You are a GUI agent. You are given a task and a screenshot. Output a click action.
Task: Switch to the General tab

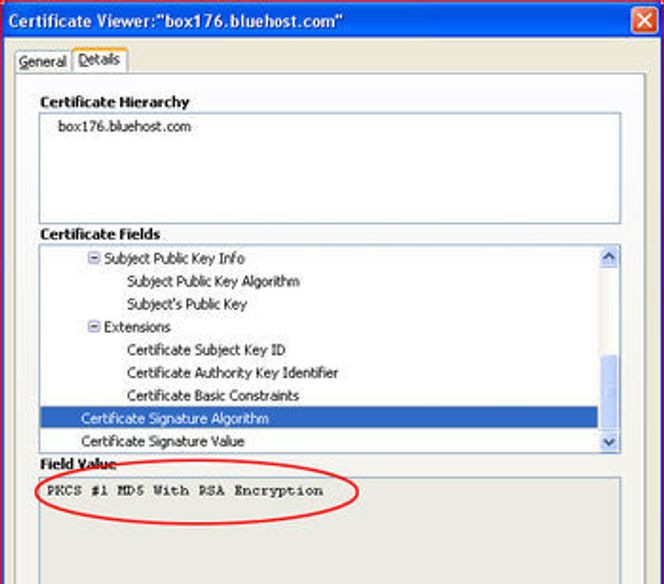[x=42, y=62]
